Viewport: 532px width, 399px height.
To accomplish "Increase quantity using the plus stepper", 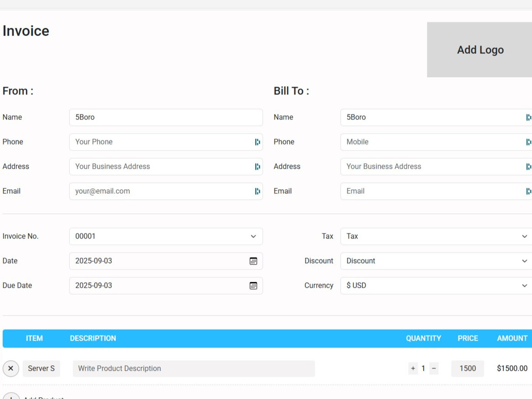I will pos(413,368).
